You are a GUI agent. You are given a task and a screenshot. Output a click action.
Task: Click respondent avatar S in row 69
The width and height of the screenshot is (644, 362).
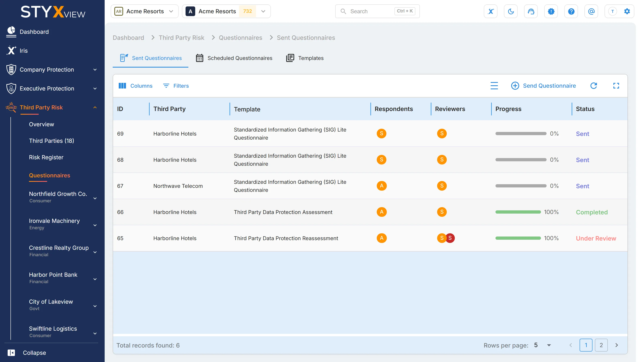click(x=381, y=133)
